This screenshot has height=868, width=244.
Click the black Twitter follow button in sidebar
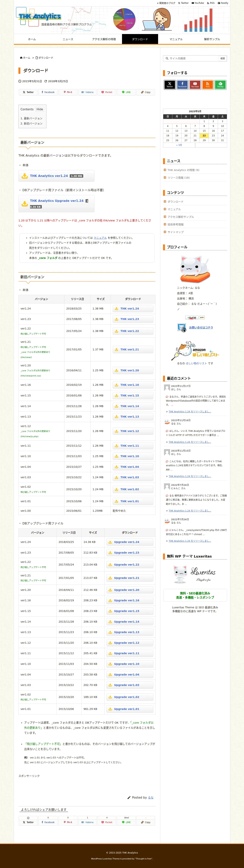(170, 85)
